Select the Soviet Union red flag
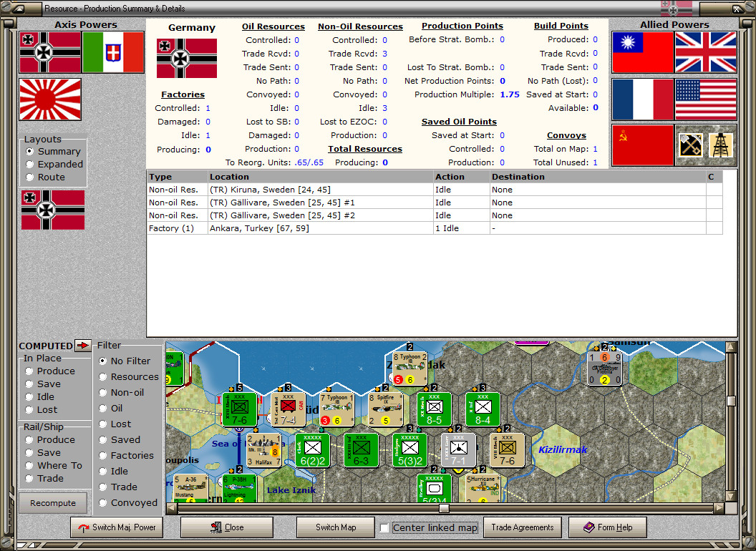756x551 pixels. click(x=642, y=145)
